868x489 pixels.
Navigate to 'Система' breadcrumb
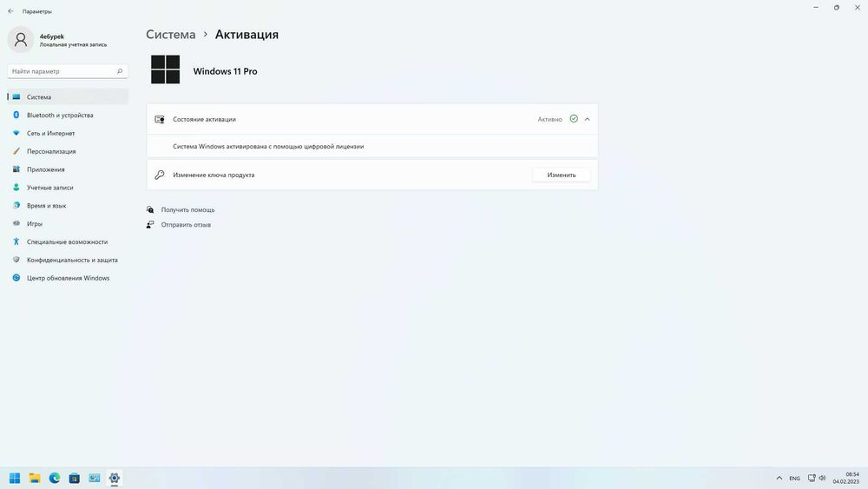tap(170, 35)
